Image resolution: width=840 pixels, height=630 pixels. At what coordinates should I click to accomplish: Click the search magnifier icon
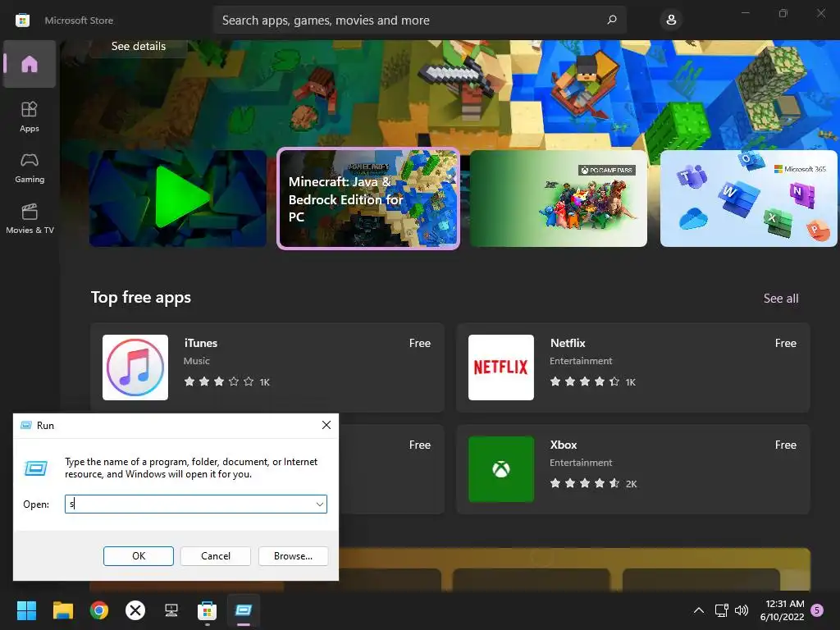pyautogui.click(x=612, y=20)
